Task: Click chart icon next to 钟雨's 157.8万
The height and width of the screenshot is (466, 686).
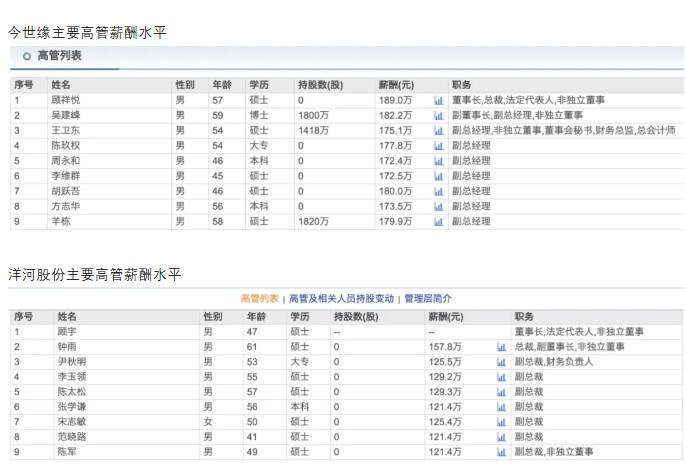Action: (501, 347)
